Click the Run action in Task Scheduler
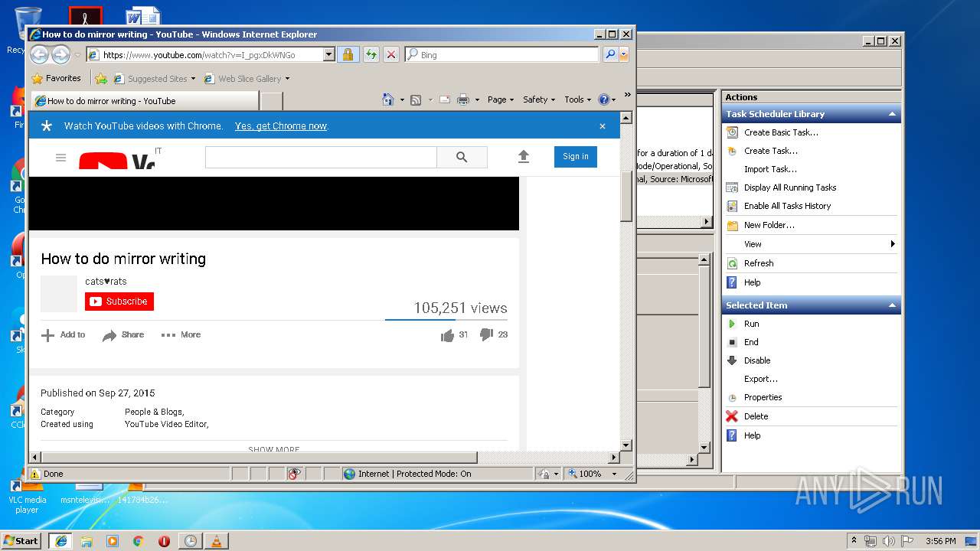This screenshot has height=551, width=980. point(751,324)
